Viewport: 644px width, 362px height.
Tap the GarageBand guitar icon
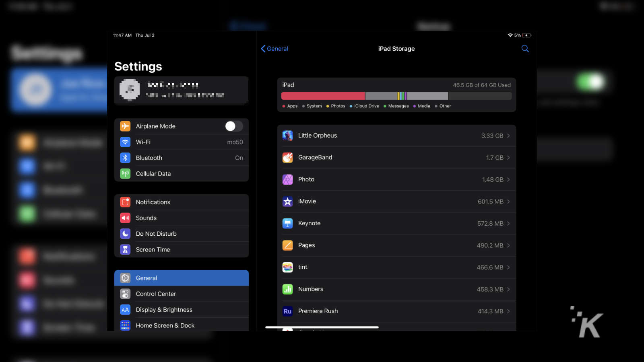(287, 158)
